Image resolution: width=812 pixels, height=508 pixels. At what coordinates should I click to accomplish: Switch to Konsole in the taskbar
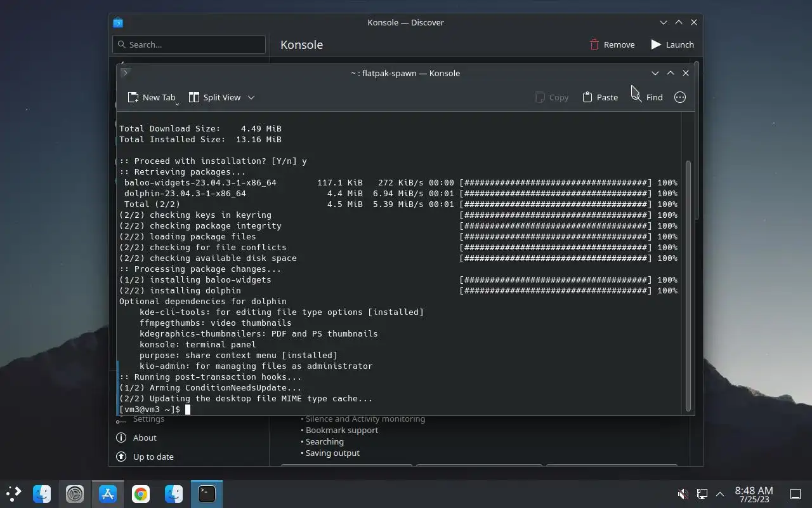coord(207,493)
